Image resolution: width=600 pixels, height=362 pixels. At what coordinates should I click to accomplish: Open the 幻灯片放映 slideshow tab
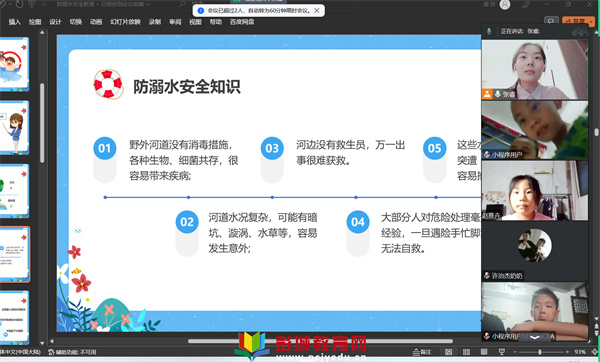click(x=126, y=22)
